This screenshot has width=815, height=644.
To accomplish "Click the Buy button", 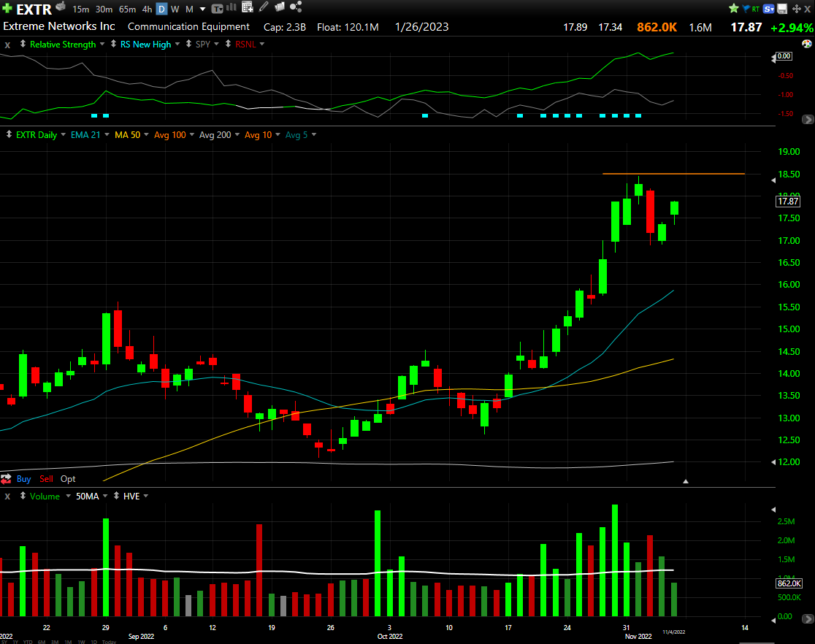I will click(24, 479).
